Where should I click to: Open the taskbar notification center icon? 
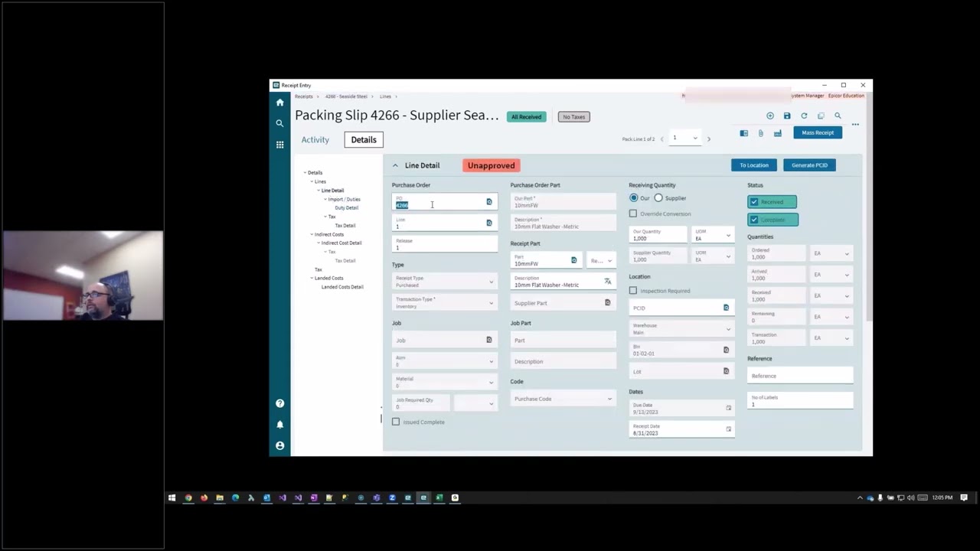tap(964, 498)
